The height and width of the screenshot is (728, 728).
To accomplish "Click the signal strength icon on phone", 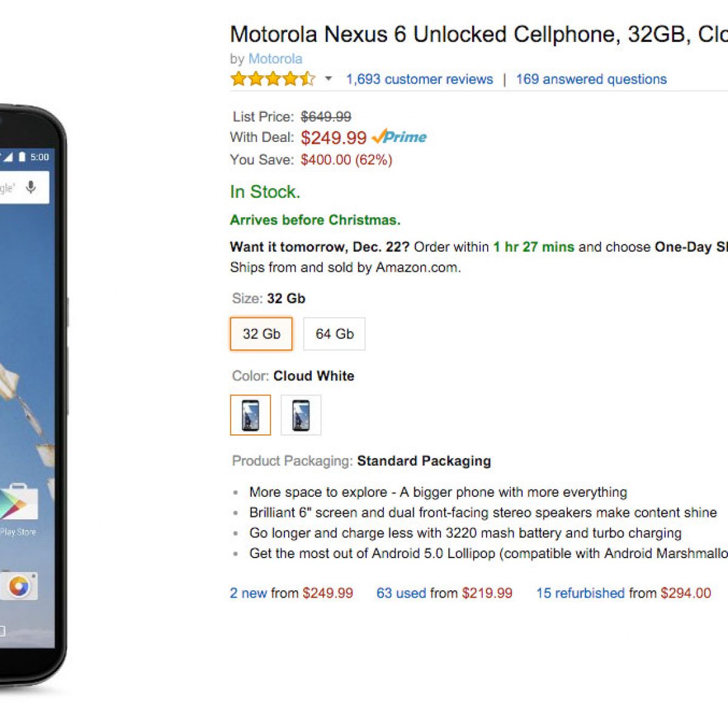I will tap(8, 157).
